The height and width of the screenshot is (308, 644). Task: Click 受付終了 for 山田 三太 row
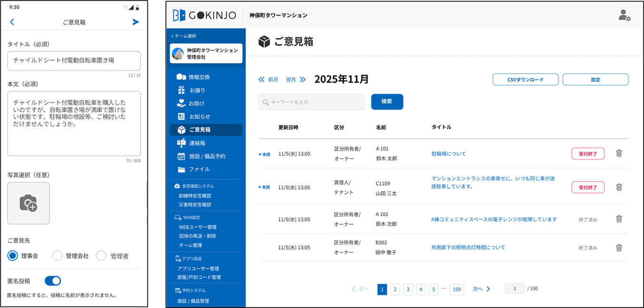pos(588,187)
